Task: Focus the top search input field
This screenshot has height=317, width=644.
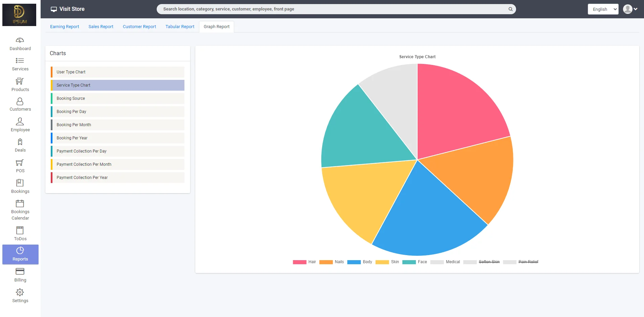Action: pyautogui.click(x=332, y=9)
